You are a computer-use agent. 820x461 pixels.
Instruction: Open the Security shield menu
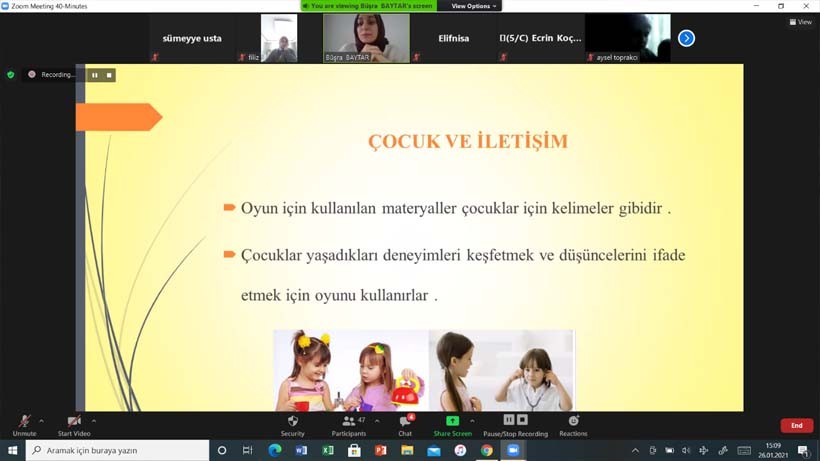coord(292,425)
